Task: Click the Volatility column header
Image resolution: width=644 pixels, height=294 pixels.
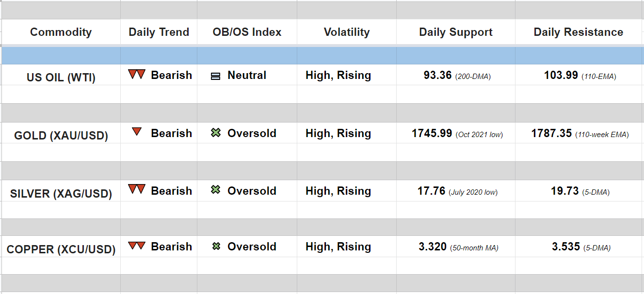Action: click(x=346, y=32)
